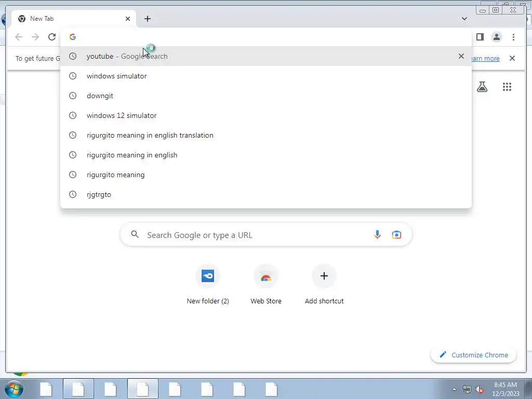Open a new tab with the plus button
Image resolution: width=532 pixels, height=399 pixels.
pos(147,19)
